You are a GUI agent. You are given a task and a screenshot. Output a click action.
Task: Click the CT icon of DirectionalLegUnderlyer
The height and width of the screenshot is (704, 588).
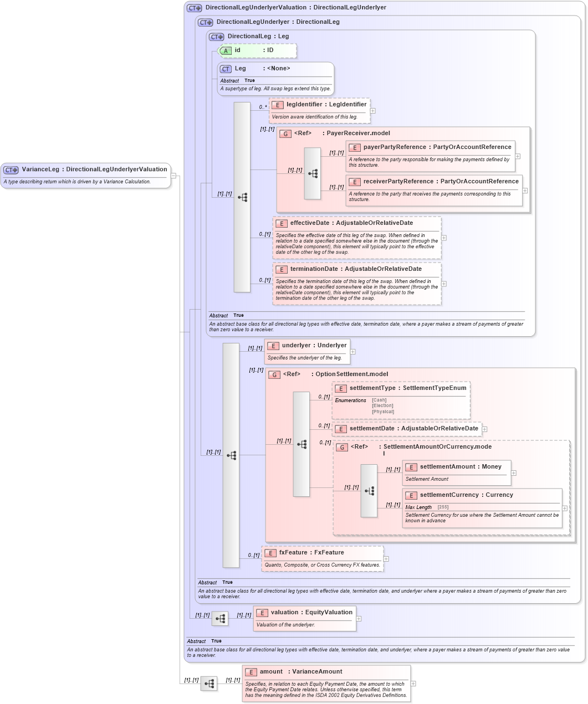(x=206, y=23)
